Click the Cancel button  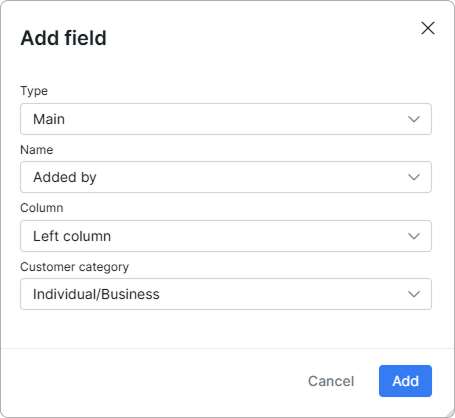[x=331, y=381]
